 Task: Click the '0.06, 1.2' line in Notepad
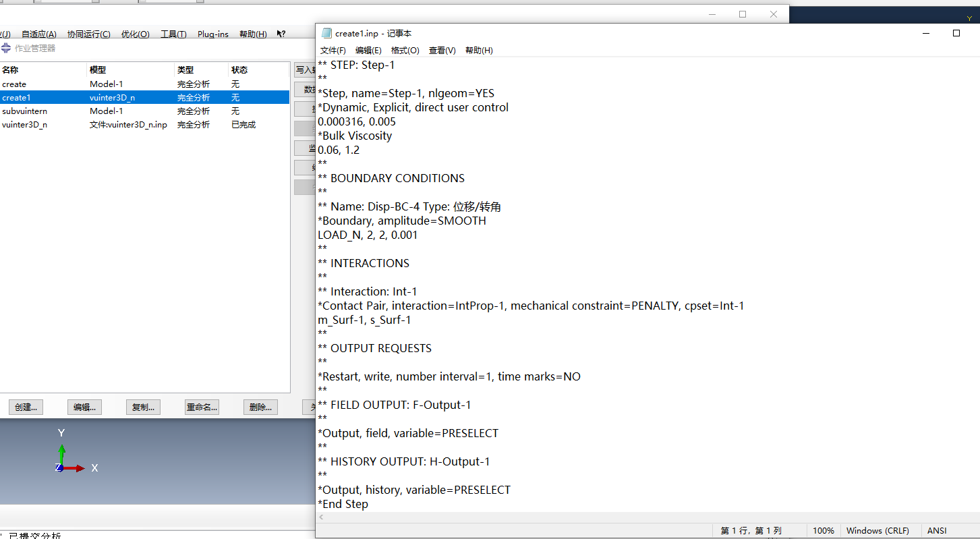339,150
